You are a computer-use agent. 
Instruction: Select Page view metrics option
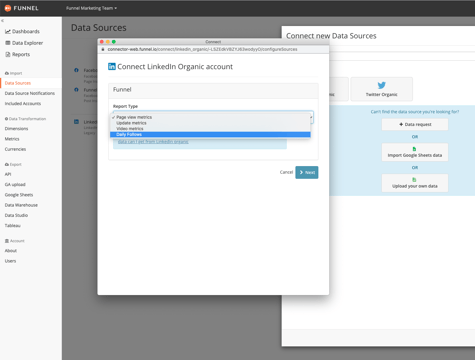coord(210,117)
